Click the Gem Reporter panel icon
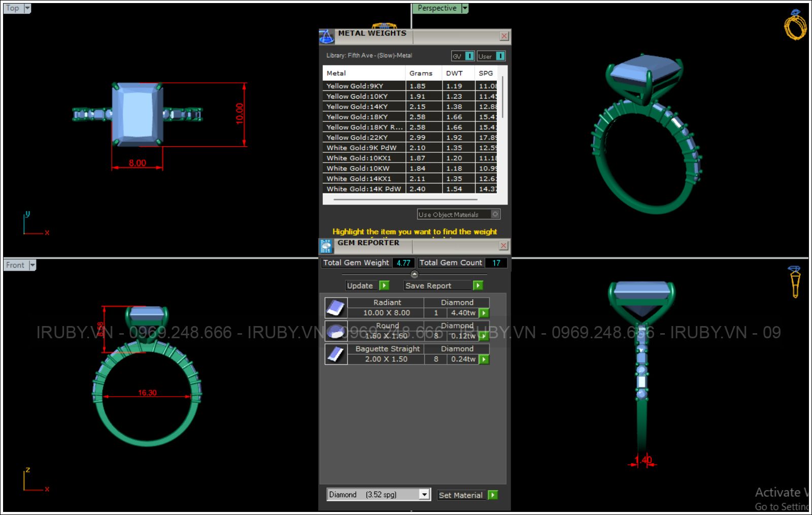 [x=326, y=246]
